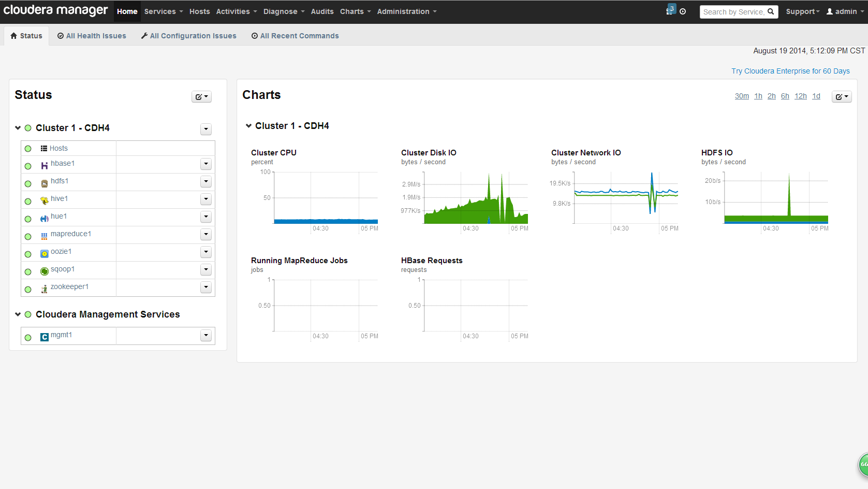Screen dimensions: 868x489
Task: Set chart time range to 6h
Action: pyautogui.click(x=785, y=96)
